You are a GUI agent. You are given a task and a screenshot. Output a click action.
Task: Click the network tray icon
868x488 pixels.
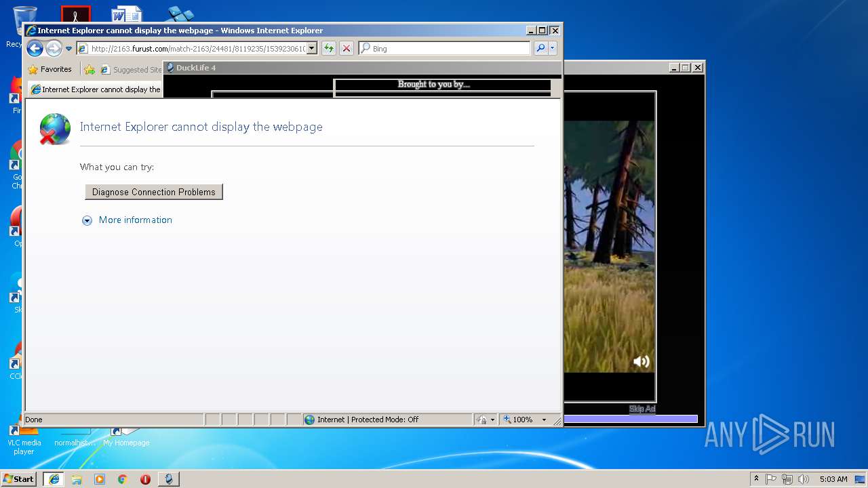(x=787, y=479)
